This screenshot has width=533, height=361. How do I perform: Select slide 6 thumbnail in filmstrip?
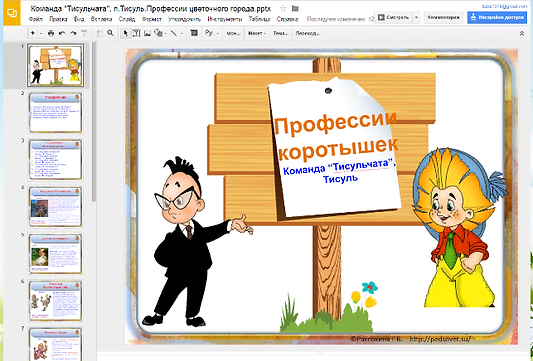[x=55, y=300]
